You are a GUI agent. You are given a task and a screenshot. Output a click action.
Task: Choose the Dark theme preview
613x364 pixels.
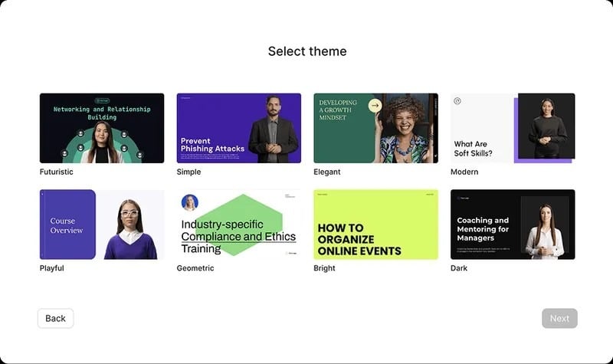(513, 225)
